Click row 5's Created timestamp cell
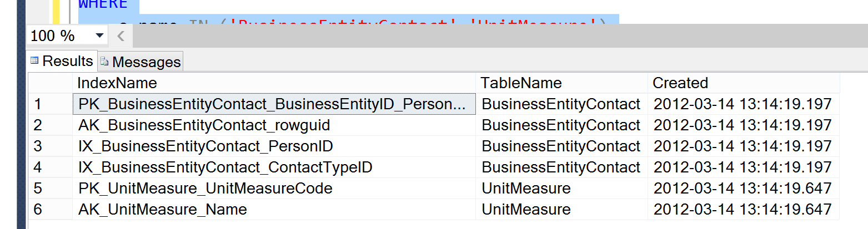The image size is (868, 229). click(x=742, y=189)
